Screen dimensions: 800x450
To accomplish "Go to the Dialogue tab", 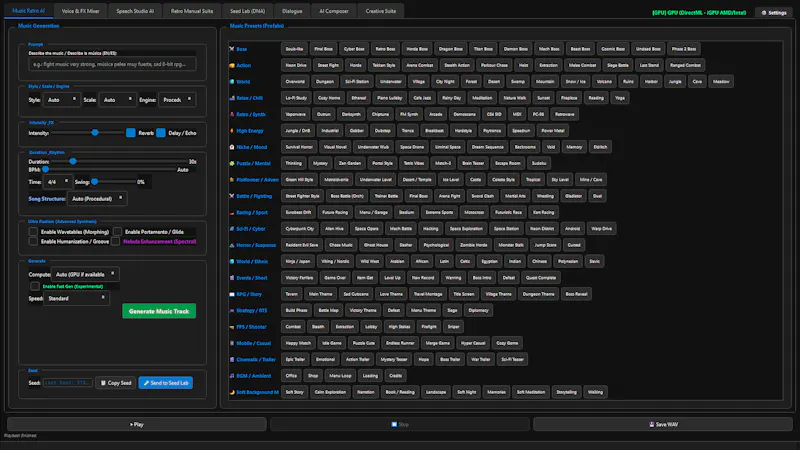I will pyautogui.click(x=292, y=11).
